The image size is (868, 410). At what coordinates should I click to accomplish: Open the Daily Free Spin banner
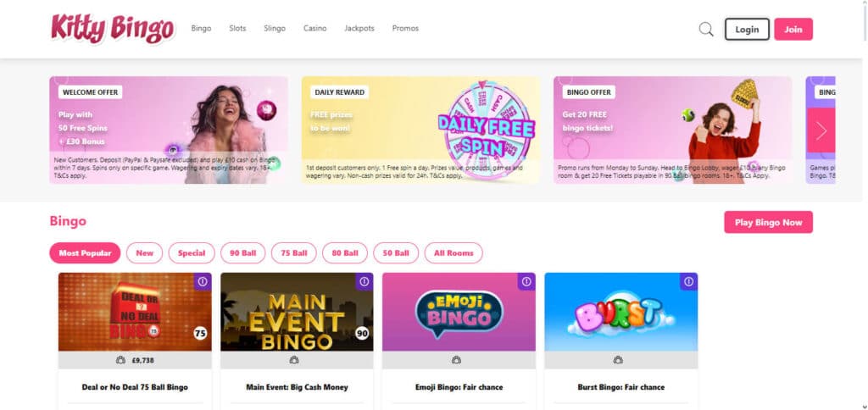coord(420,130)
